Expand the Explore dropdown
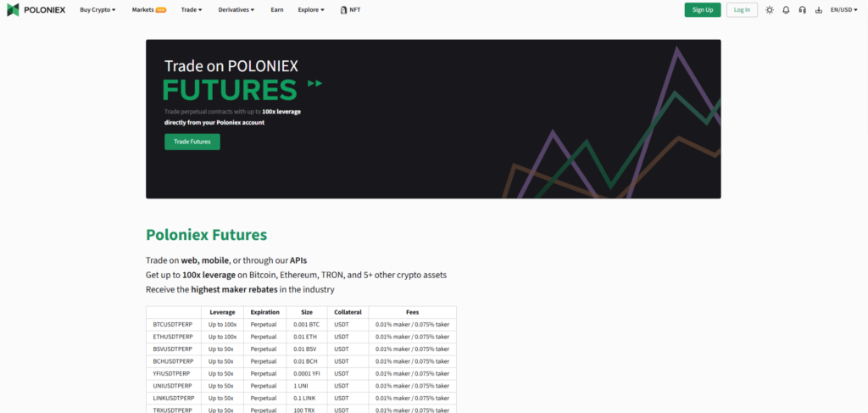 coord(311,10)
